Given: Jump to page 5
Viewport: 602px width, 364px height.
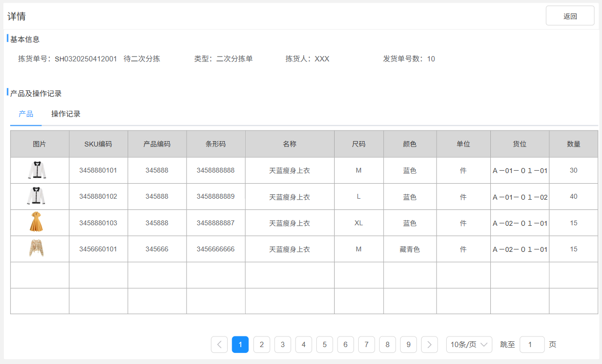Looking at the screenshot, I should pyautogui.click(x=324, y=345).
